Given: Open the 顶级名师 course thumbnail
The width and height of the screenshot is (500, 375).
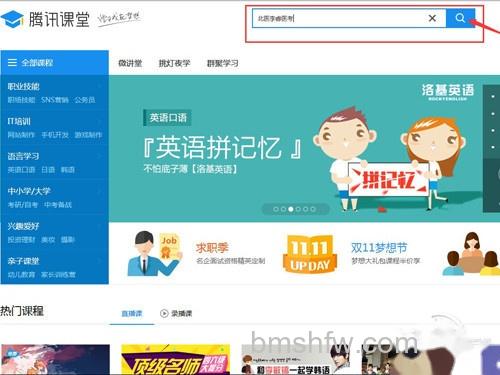Looking at the screenshot, I should click(176, 360).
